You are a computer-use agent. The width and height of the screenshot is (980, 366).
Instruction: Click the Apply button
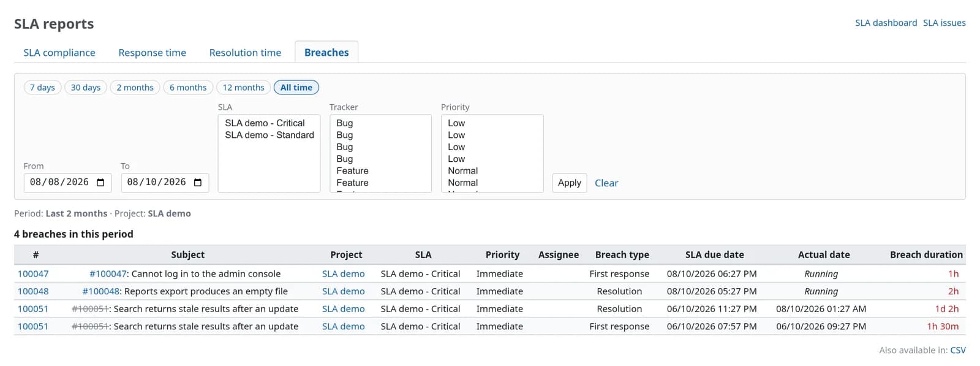coord(570,183)
